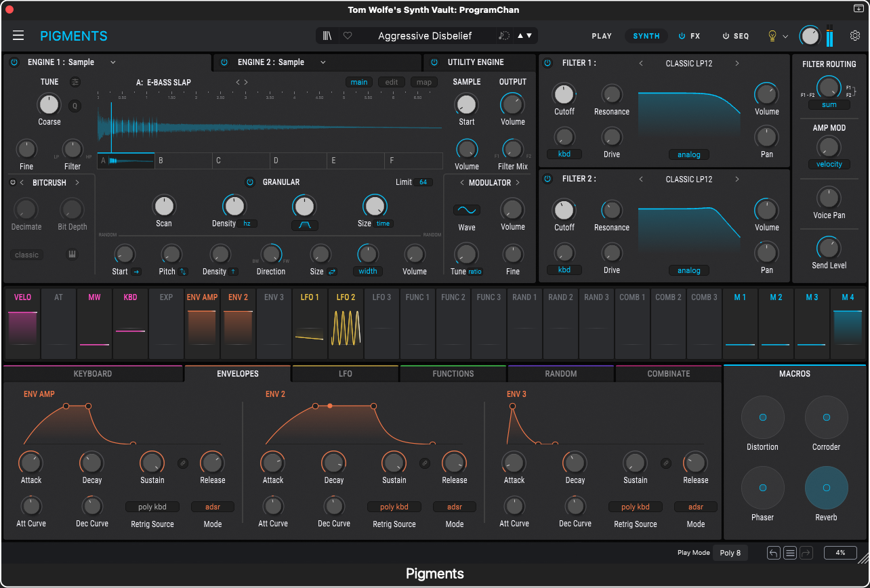Image resolution: width=870 pixels, height=588 pixels.
Task: Switch to the LFO tab
Action: 346,374
